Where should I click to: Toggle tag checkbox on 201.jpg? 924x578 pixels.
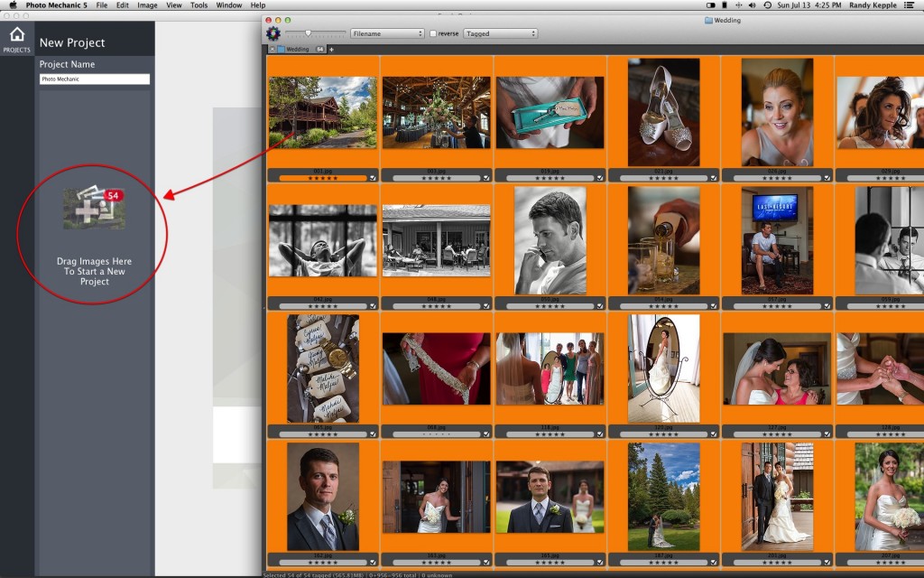point(827,562)
